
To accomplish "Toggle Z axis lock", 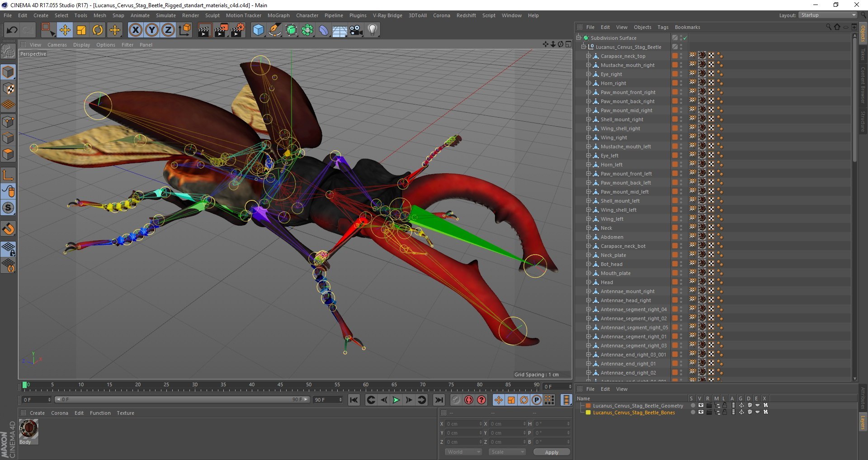I will tap(168, 30).
